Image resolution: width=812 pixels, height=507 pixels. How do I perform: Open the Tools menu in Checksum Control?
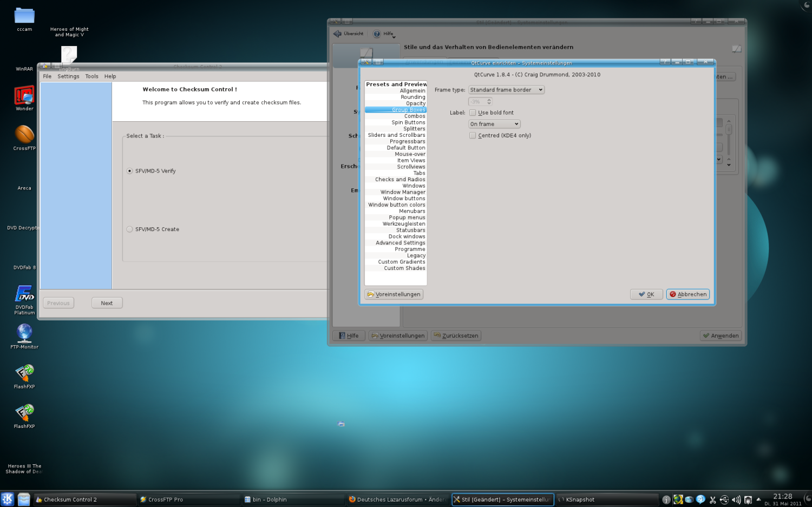point(91,76)
